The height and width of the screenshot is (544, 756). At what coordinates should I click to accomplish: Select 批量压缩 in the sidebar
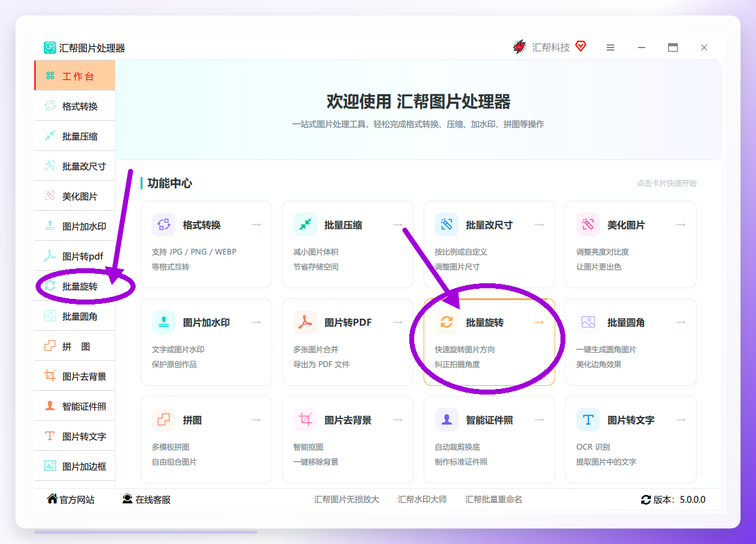click(75, 136)
